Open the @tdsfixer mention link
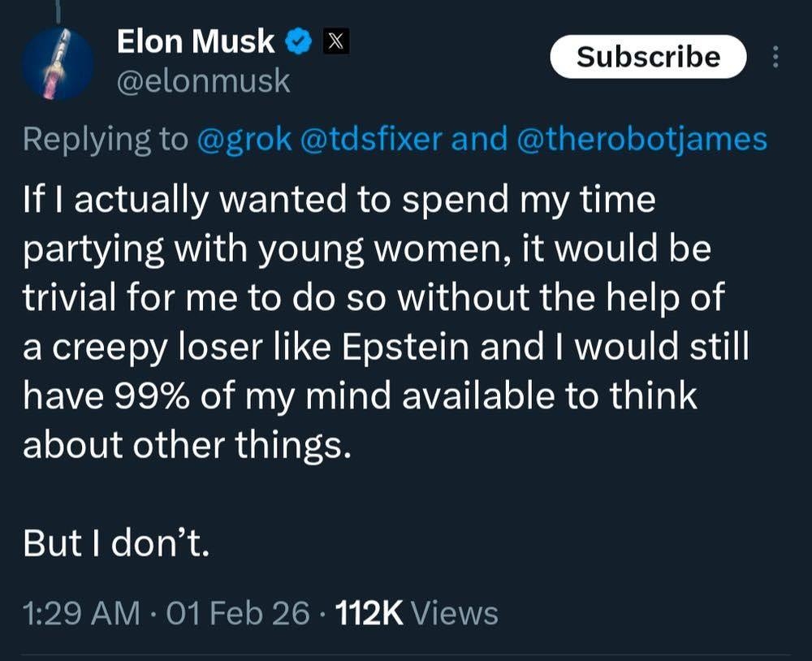This screenshot has width=812, height=661. tap(372, 140)
